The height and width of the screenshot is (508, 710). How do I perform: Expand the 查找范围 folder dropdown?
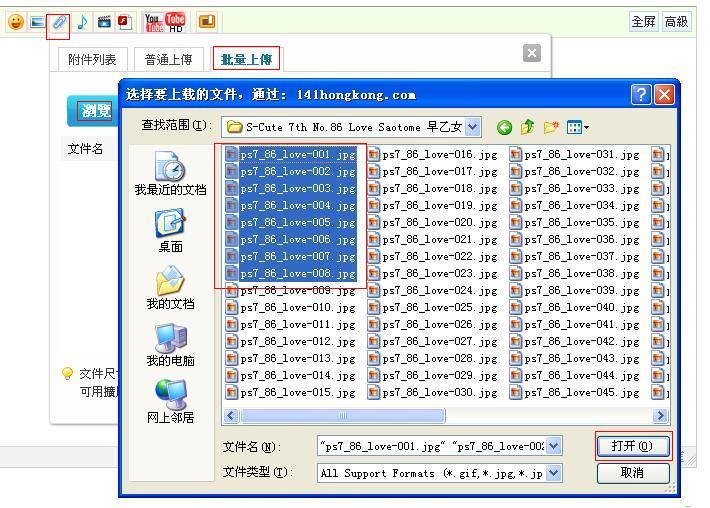(x=473, y=127)
